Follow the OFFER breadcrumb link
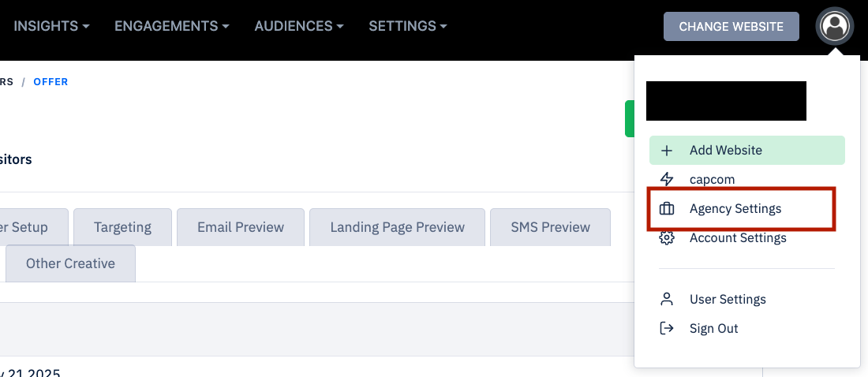868x377 pixels. (x=51, y=82)
